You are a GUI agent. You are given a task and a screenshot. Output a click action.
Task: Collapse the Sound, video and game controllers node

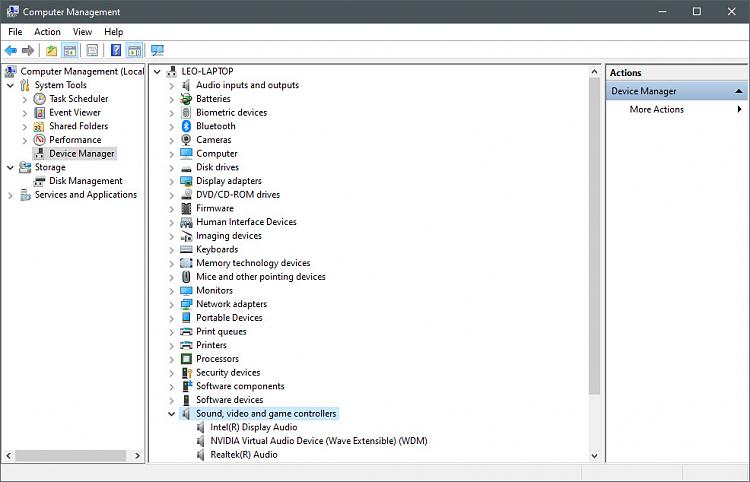click(x=171, y=414)
